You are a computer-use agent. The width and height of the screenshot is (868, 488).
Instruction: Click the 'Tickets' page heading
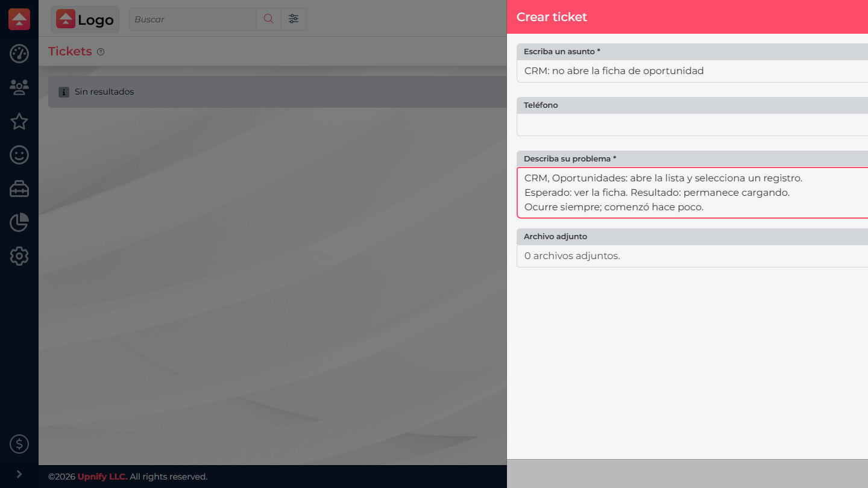coord(70,51)
